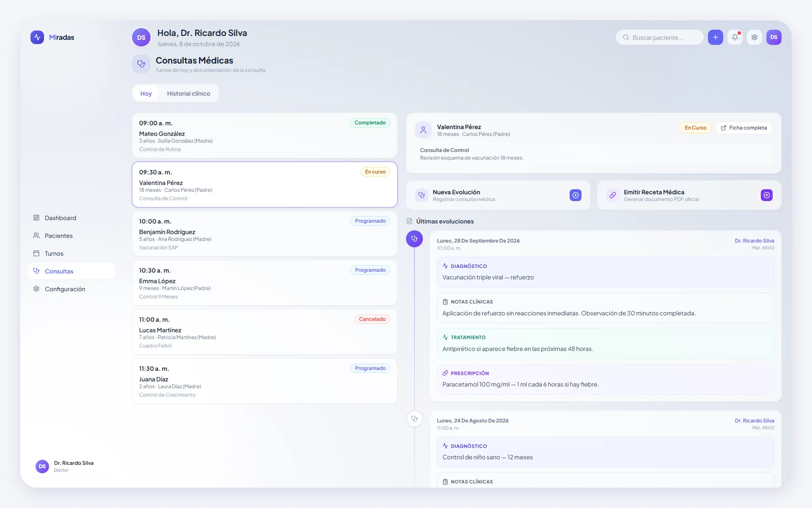
Task: Click the Cancelado status badge
Action: click(372, 319)
